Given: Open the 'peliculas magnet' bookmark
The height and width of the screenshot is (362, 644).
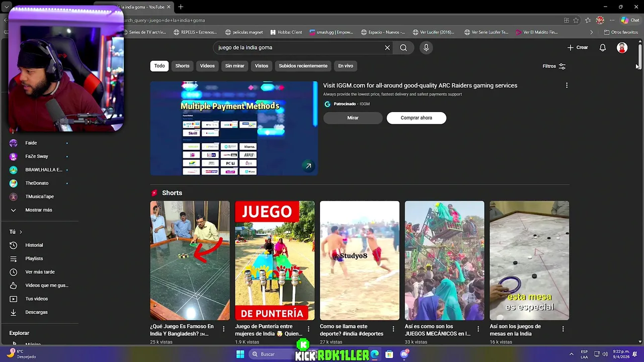Looking at the screenshot, I should point(244,32).
